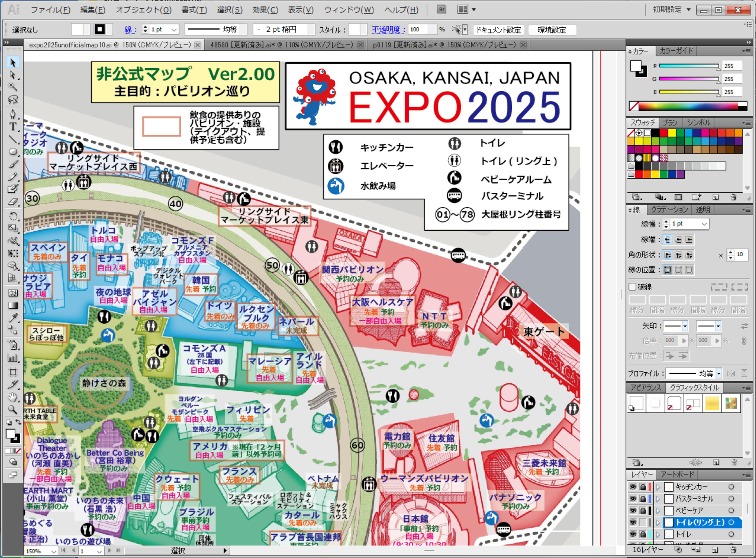Click the 不透明度 link in control bar
Screen dimensions: 756x558
388,30
